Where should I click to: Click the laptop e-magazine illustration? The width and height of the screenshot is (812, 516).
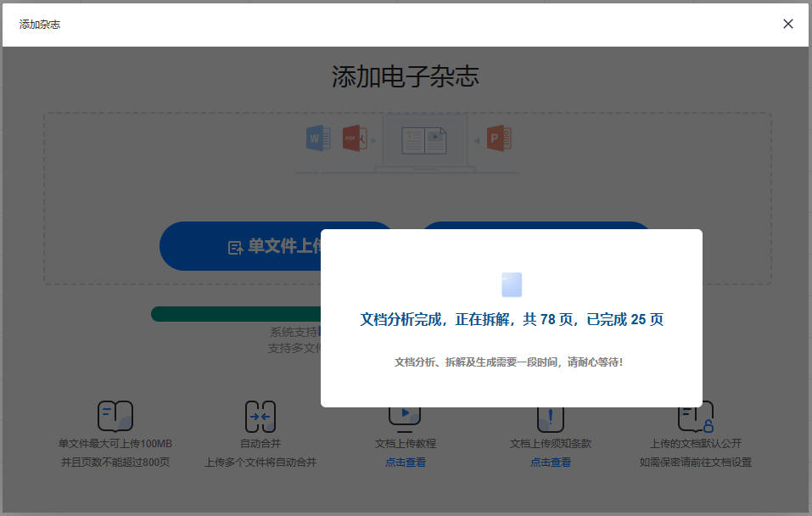[x=424, y=142]
